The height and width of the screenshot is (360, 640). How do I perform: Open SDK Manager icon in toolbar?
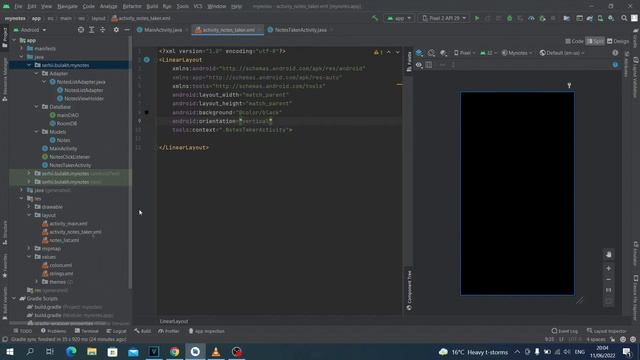[x=611, y=18]
